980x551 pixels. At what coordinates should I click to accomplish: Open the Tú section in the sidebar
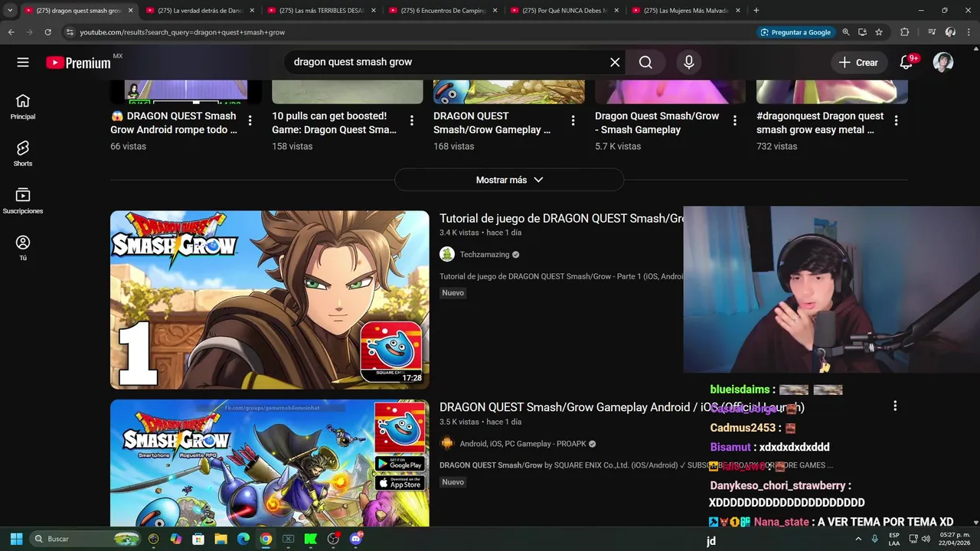tap(23, 247)
